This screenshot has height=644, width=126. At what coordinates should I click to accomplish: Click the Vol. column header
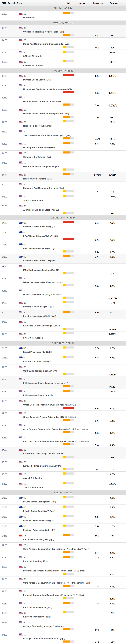69,3
